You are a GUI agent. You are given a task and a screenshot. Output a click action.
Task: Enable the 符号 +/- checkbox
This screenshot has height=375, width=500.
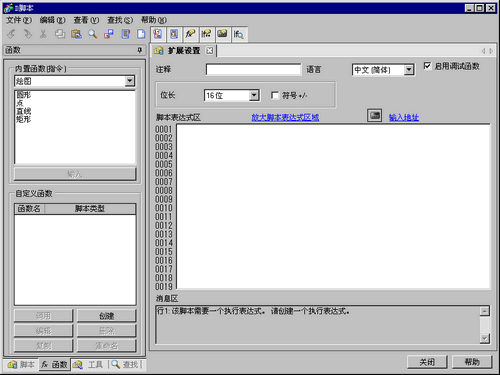[x=275, y=95]
